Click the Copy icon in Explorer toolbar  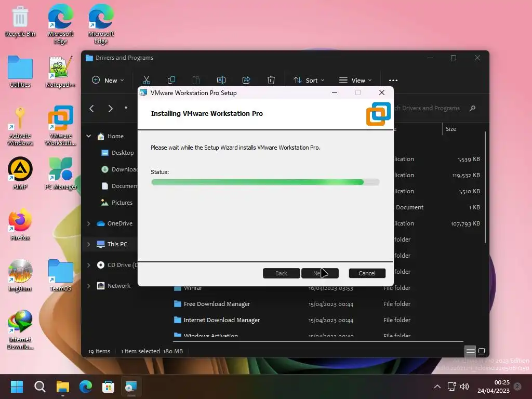pyautogui.click(x=171, y=80)
